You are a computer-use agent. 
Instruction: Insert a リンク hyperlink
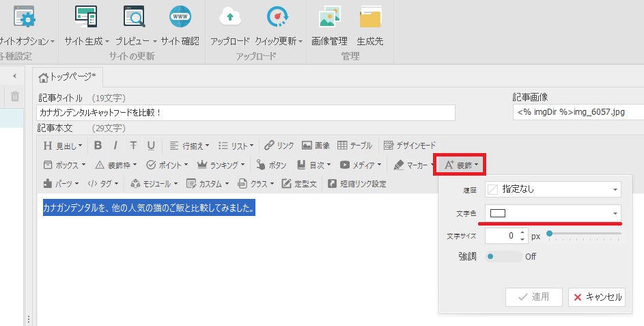[x=279, y=146]
